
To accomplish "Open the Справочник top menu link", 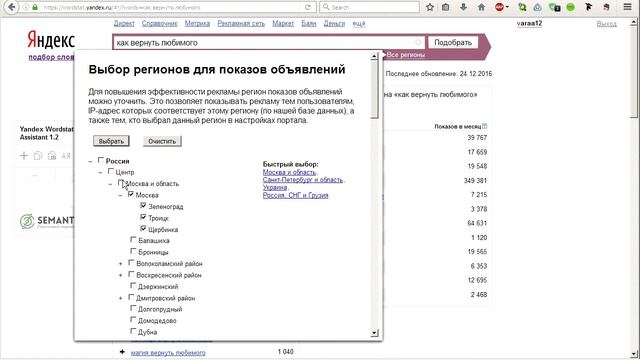I will pos(160,24).
